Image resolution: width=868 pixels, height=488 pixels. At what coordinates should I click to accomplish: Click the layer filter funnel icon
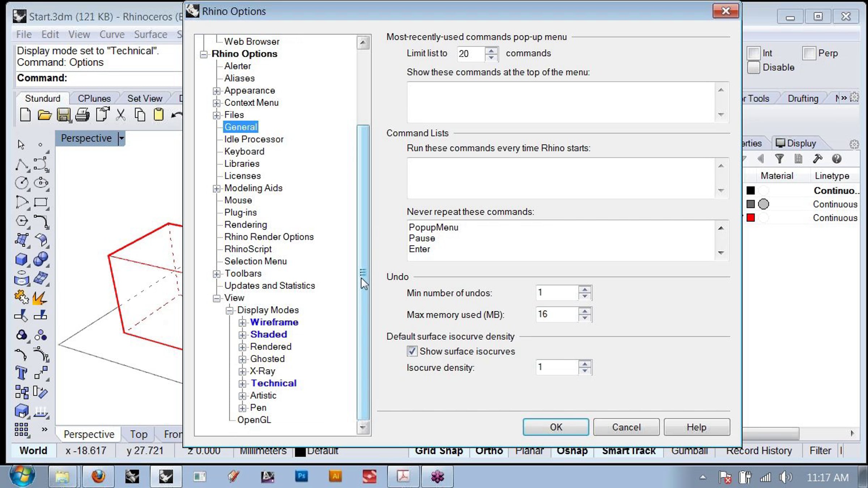pos(779,159)
